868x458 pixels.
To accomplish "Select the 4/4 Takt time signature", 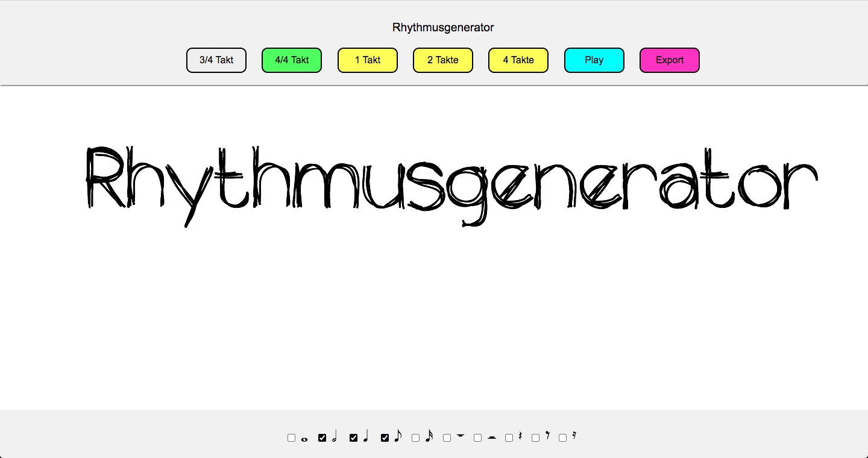I will point(292,60).
